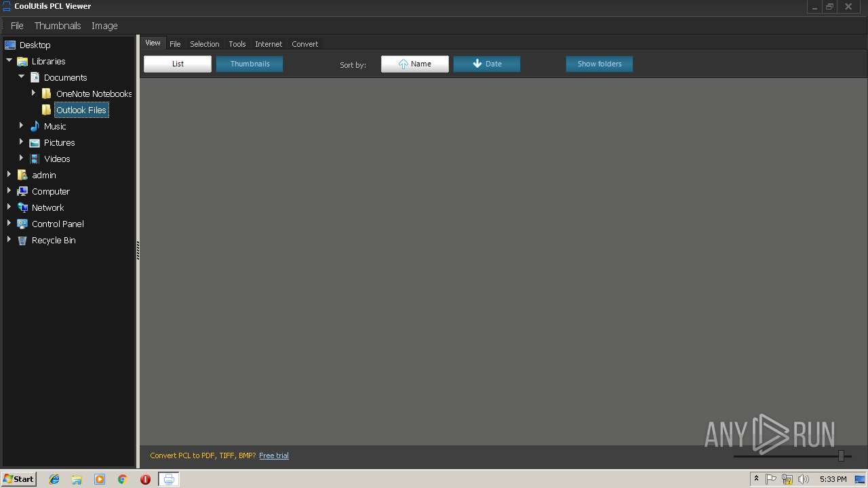Sort files by Date
Viewport: 868px width, 488px height.
(487, 64)
